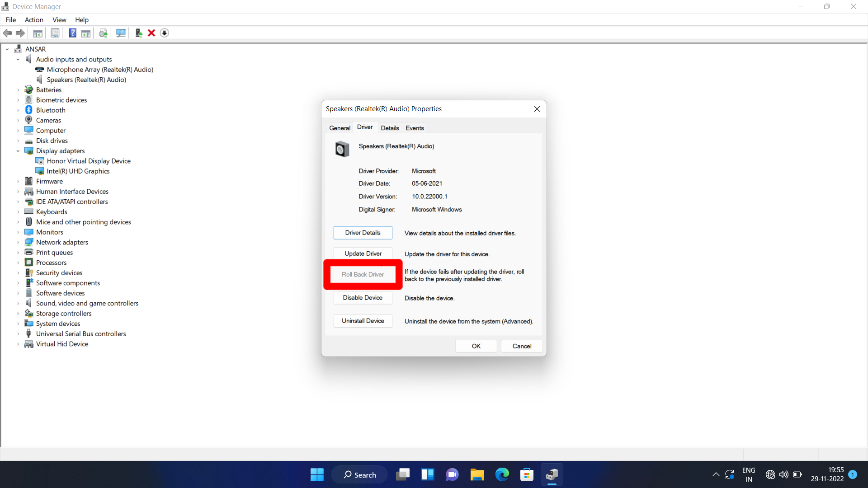The width and height of the screenshot is (868, 488).
Task: Select Speakers (Realtek(R) Audio) tree item
Action: tap(86, 80)
